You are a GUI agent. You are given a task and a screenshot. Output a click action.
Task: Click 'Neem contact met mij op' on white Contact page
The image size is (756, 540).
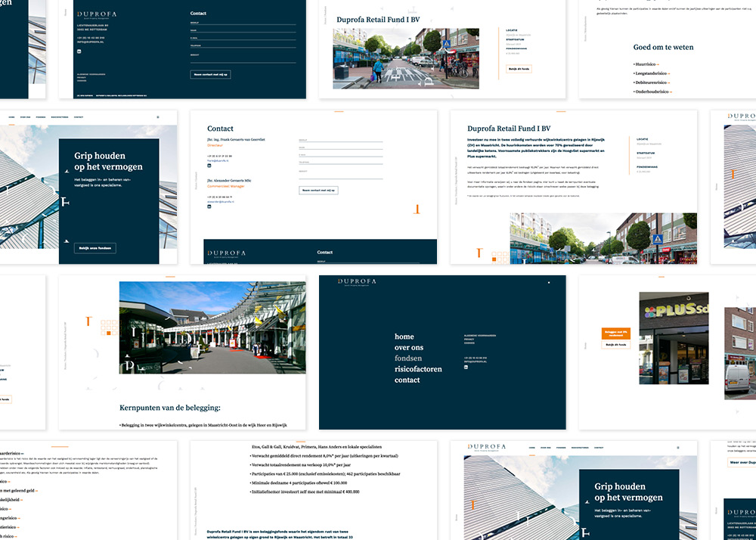(x=319, y=191)
